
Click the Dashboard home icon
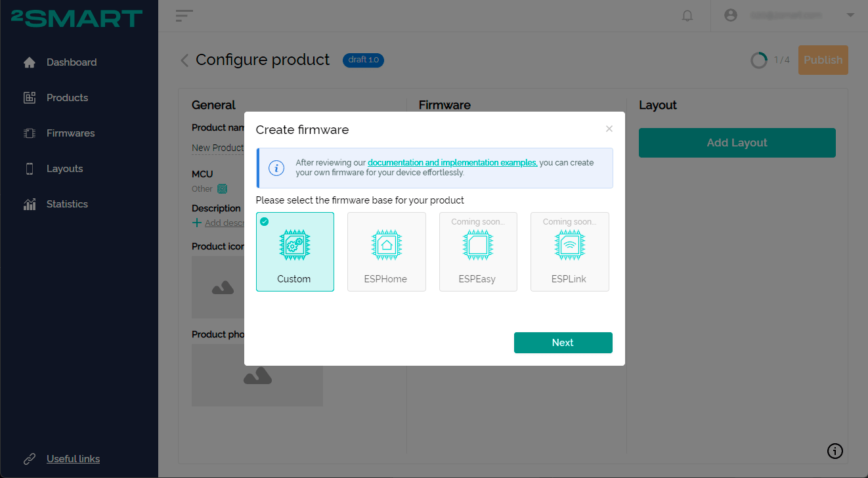tap(30, 62)
